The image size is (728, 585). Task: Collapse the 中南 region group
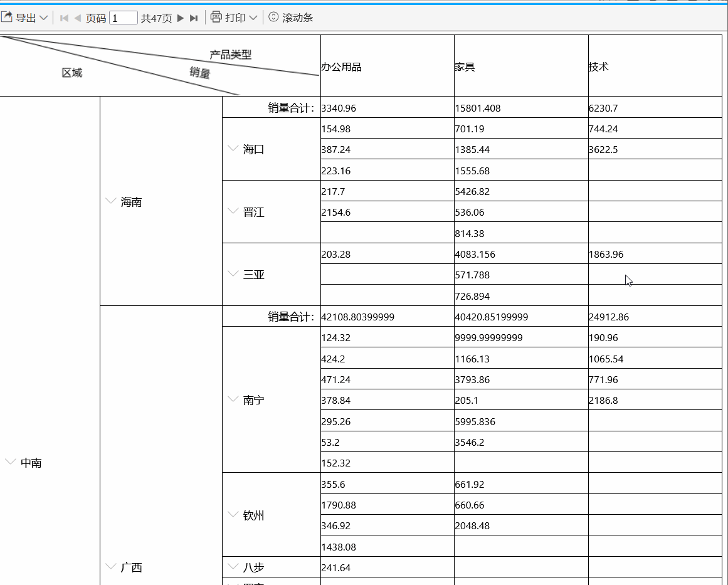coord(10,462)
